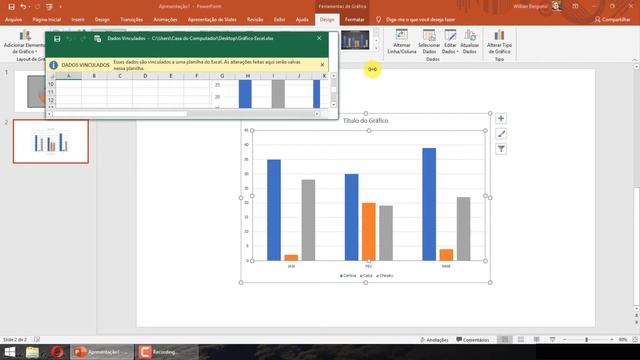Zoom out with the minus button
640x360 pixels.
pos(564,340)
